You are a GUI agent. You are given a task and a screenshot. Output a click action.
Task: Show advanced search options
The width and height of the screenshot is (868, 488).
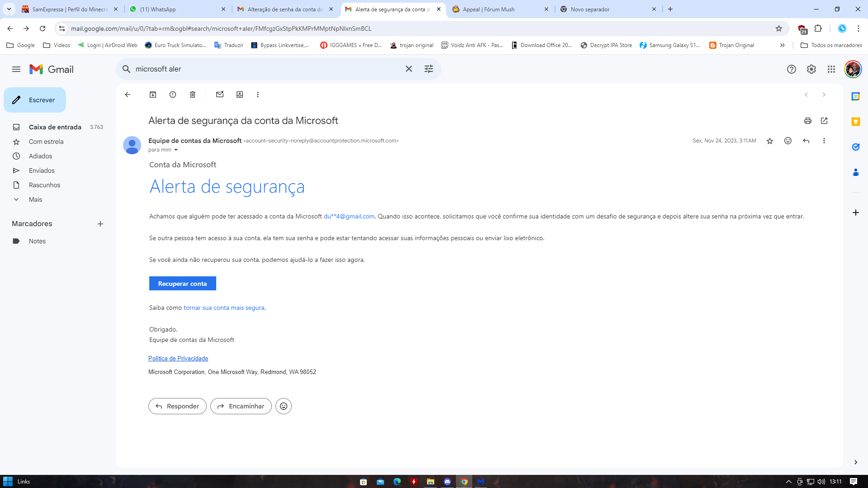[429, 69]
